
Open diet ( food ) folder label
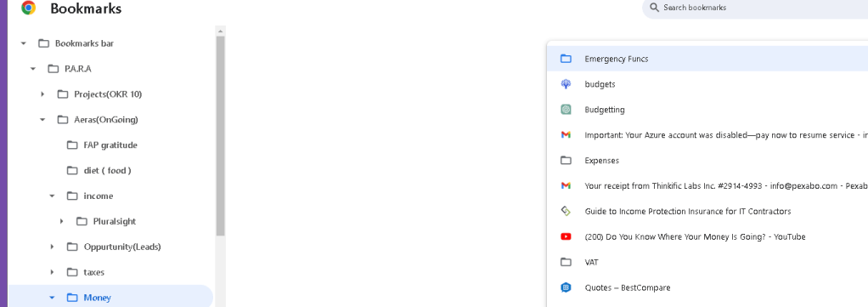click(107, 171)
